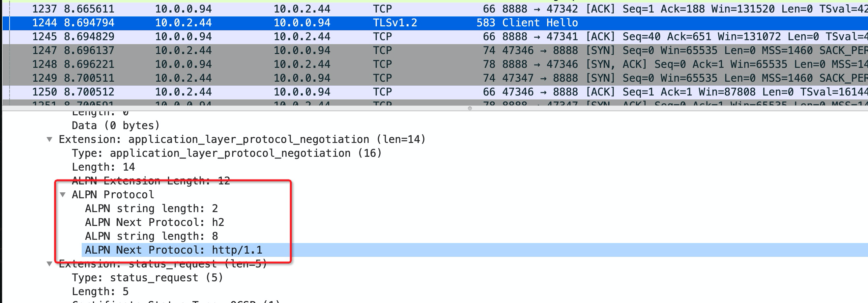Select the Type application_layer_protocol_negotiation field
The height and width of the screenshot is (303, 868).
click(226, 153)
